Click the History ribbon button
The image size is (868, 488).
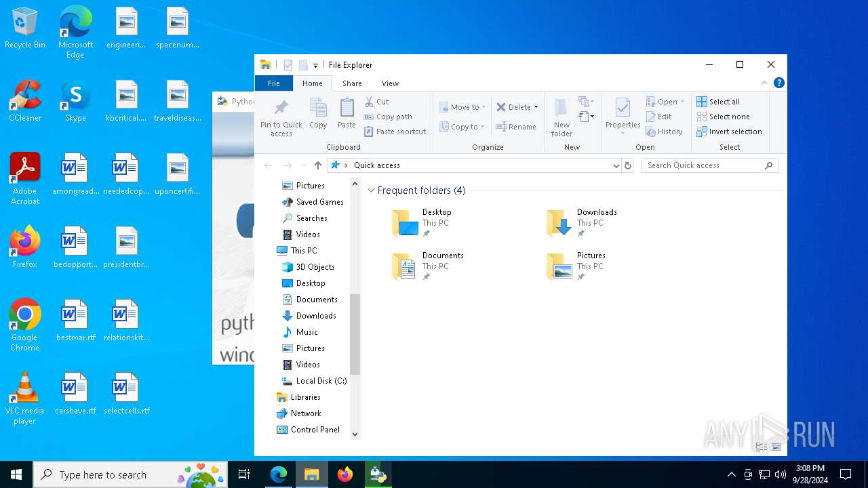(664, 131)
